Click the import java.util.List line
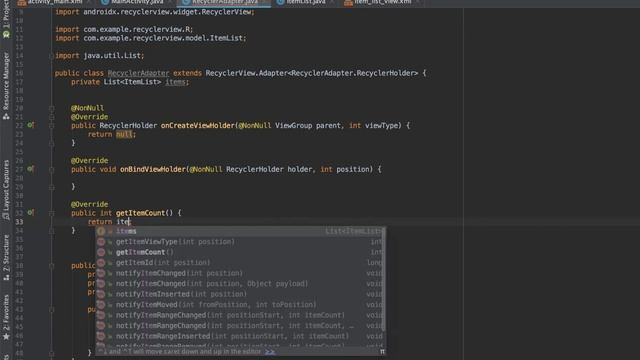The width and height of the screenshot is (640, 360). [100, 56]
